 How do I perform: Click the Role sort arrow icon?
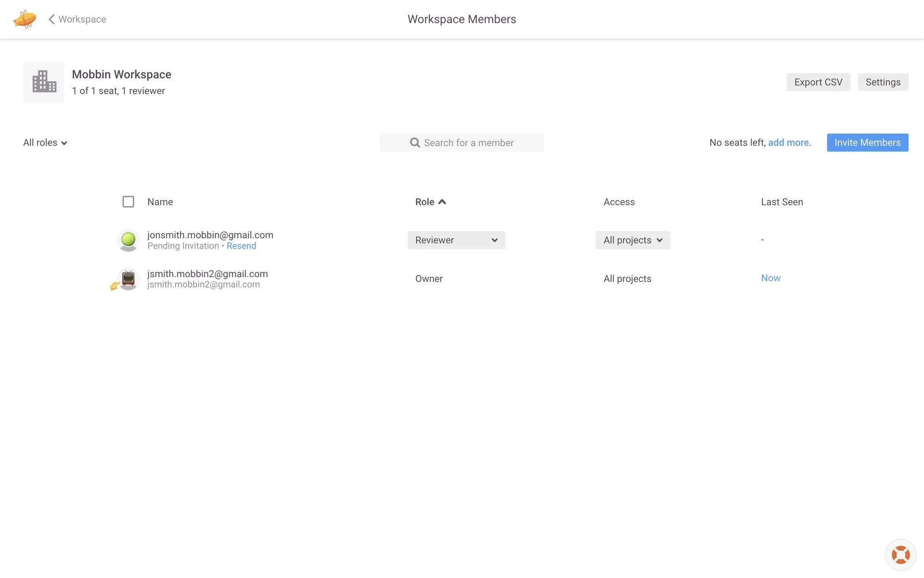[442, 202]
